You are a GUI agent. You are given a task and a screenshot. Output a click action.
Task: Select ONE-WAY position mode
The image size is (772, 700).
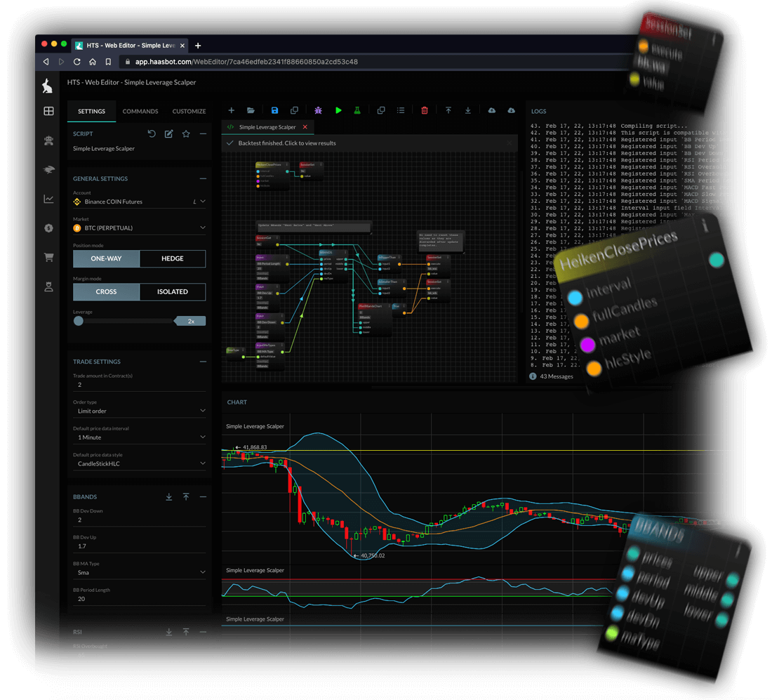click(106, 258)
